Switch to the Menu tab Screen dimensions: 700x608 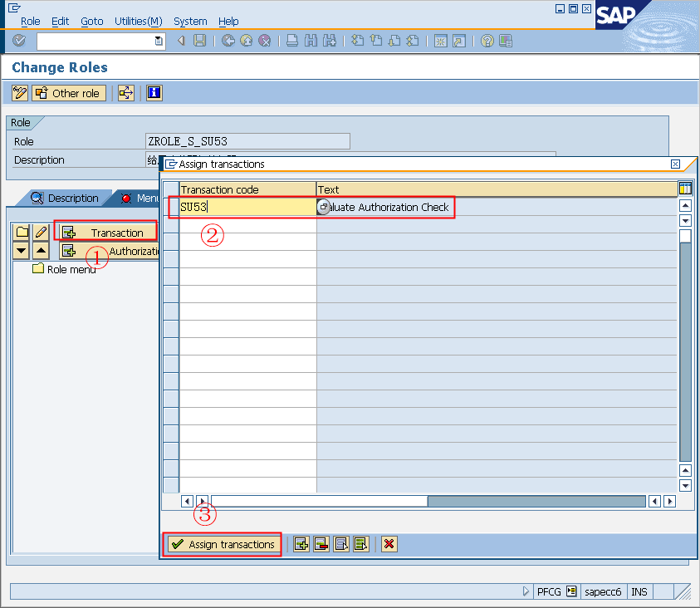[139, 198]
